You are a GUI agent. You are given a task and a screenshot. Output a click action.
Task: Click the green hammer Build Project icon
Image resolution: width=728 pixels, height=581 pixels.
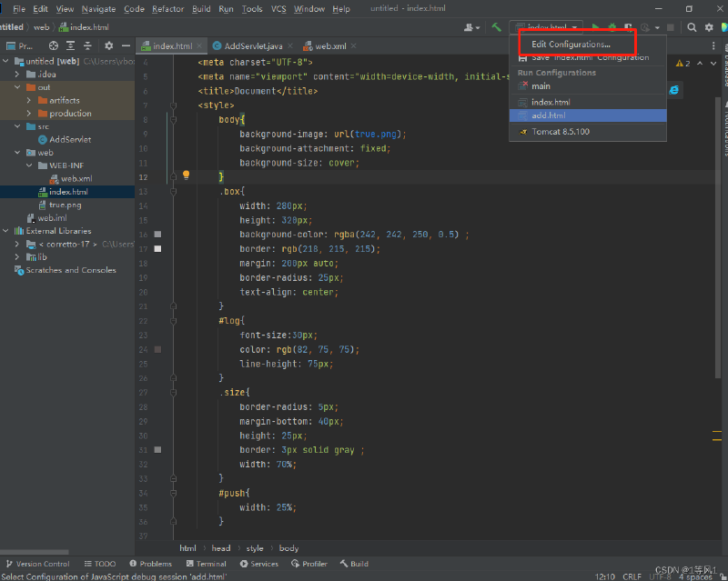496,27
